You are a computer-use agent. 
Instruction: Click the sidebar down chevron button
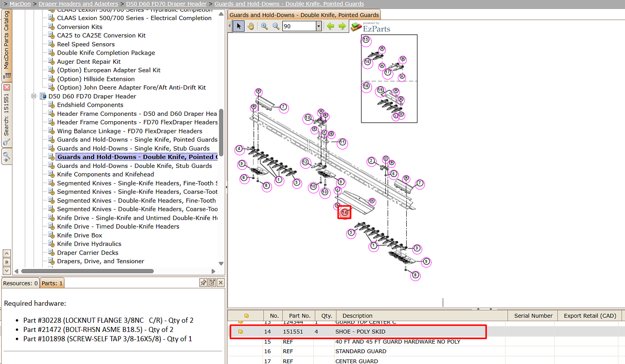coord(7,271)
